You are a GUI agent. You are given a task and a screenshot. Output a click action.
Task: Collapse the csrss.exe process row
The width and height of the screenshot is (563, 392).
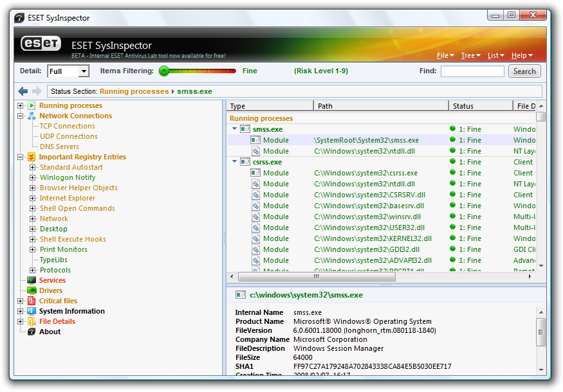point(235,162)
